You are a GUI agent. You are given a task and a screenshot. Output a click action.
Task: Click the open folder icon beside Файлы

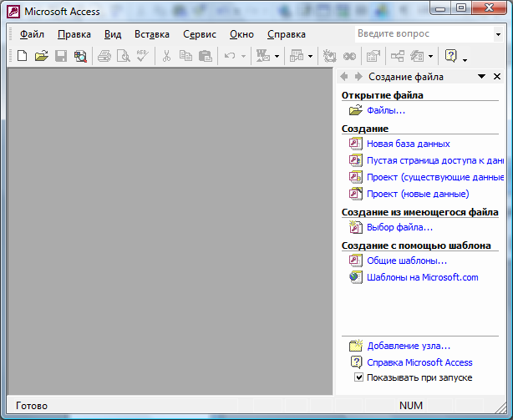pyautogui.click(x=356, y=110)
